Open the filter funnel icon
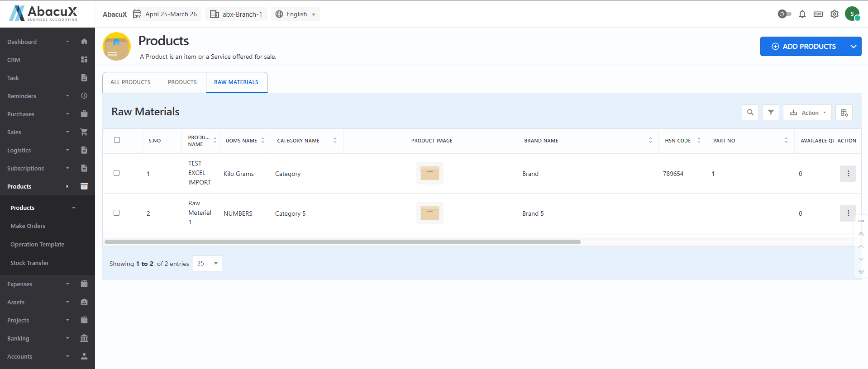 tap(770, 113)
